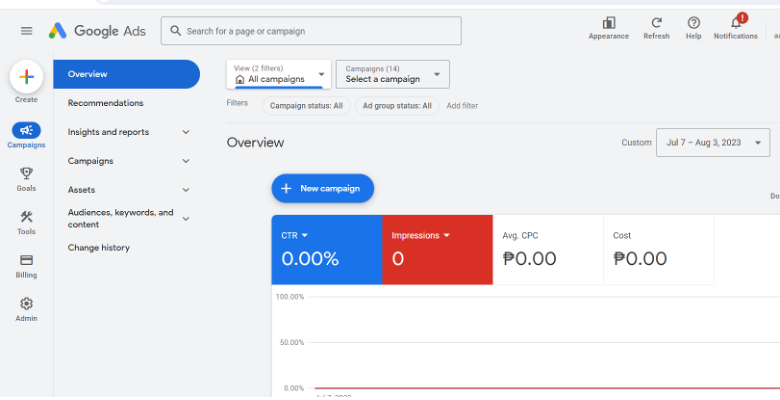Image resolution: width=780 pixels, height=400 pixels.
Task: Click the New campaign button
Action: point(322,188)
